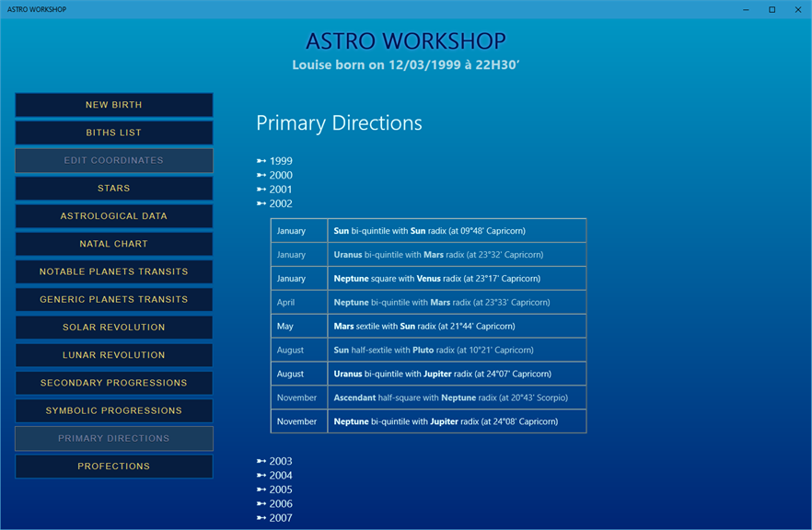This screenshot has width=812, height=530.
Task: Expand year 2000
Action: 281,176
